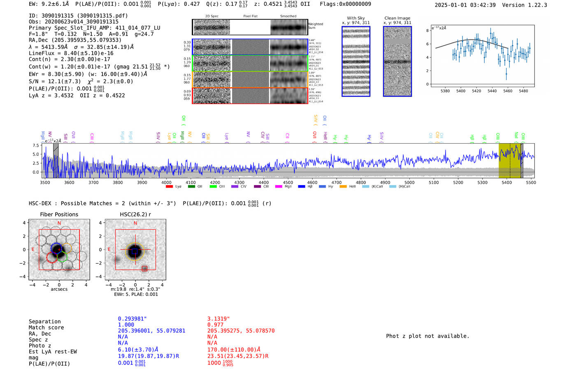This screenshot has height=392, width=576.
Task: Open the With Sky image panel
Action: (356, 61)
